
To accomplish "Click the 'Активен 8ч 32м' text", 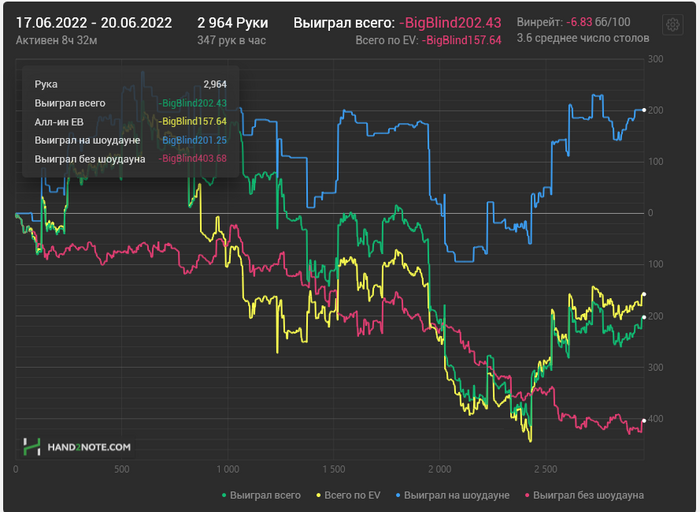I will click(56, 40).
